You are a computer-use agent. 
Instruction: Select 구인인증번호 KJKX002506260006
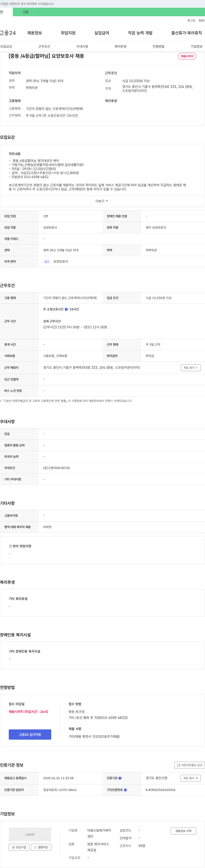click(161, 790)
